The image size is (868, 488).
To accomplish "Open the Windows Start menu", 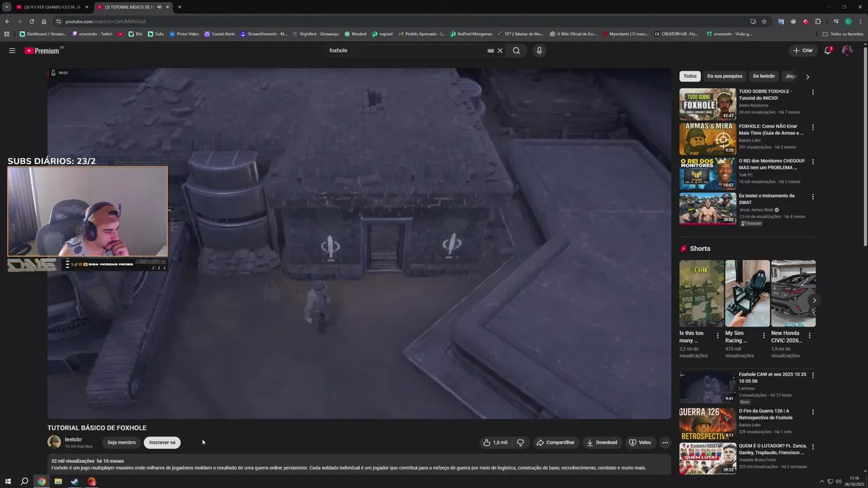I will 7,482.
